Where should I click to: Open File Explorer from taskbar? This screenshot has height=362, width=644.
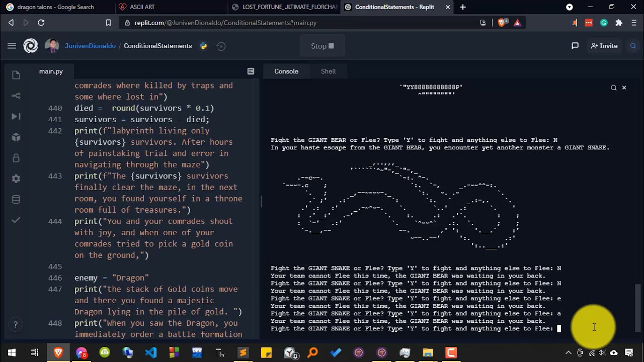click(x=428, y=353)
